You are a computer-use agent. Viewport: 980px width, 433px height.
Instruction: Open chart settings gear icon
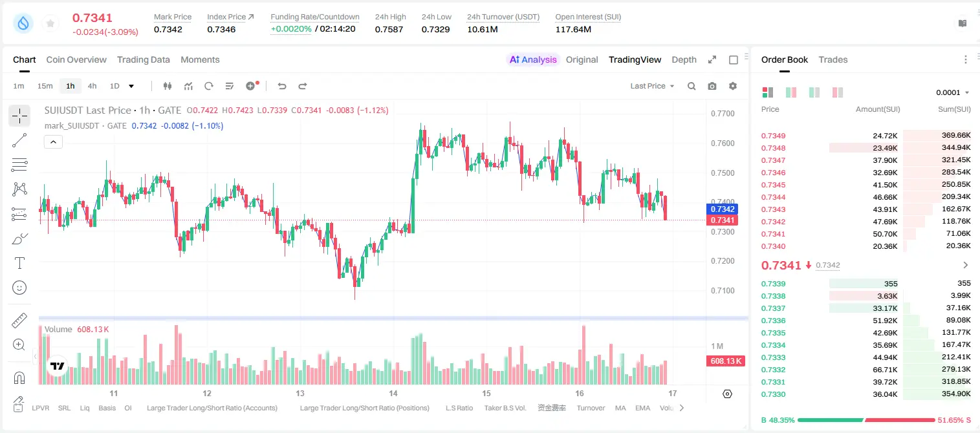click(733, 86)
